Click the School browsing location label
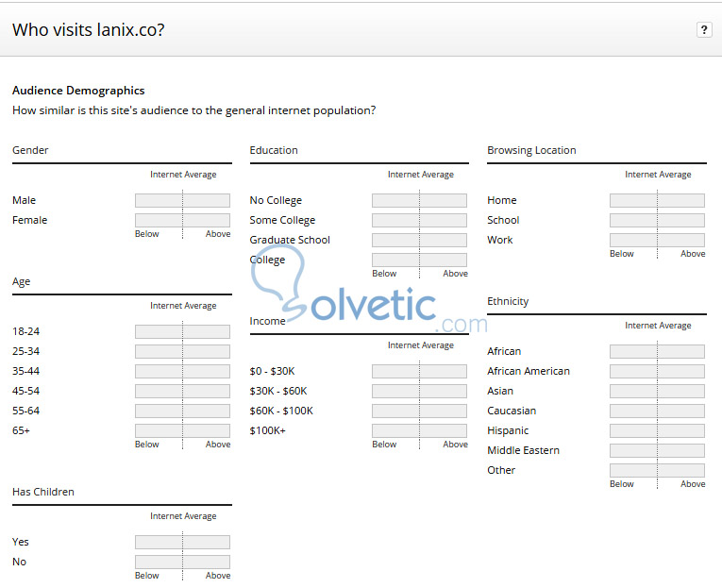The height and width of the screenshot is (588, 722). 503,220
